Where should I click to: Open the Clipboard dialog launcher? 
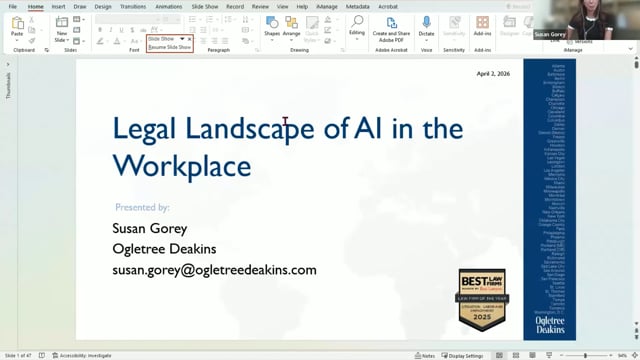[x=47, y=50]
